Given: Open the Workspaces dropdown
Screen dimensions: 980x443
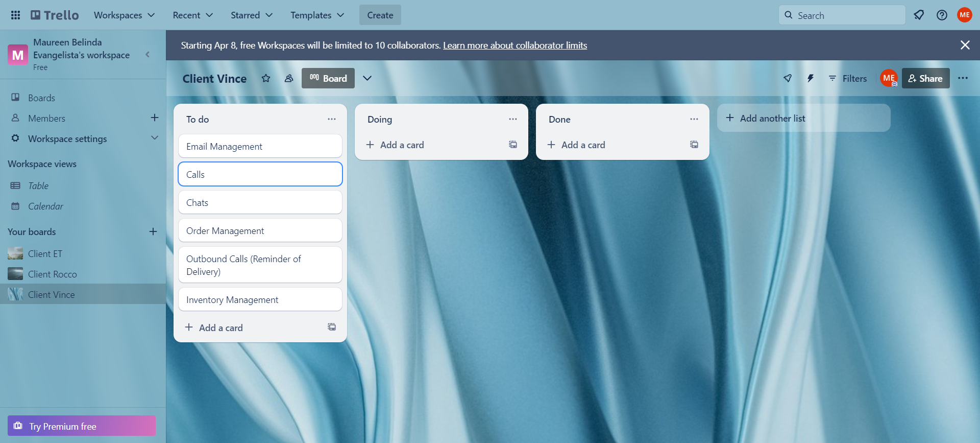Looking at the screenshot, I should click(124, 15).
